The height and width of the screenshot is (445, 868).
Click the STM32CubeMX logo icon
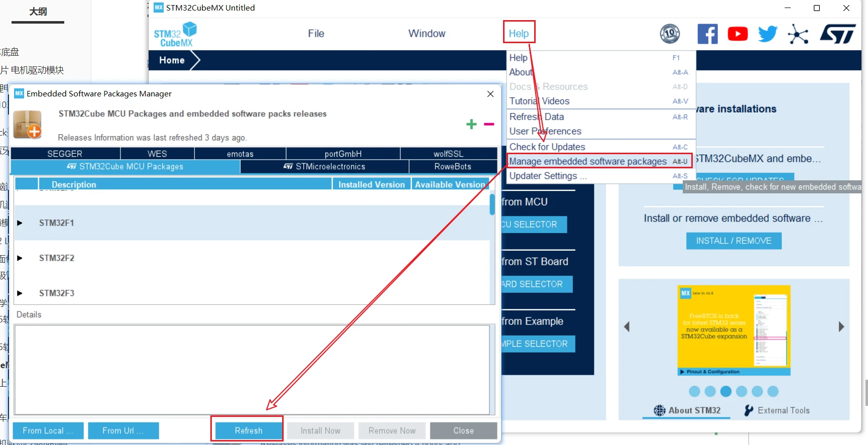pyautogui.click(x=175, y=34)
